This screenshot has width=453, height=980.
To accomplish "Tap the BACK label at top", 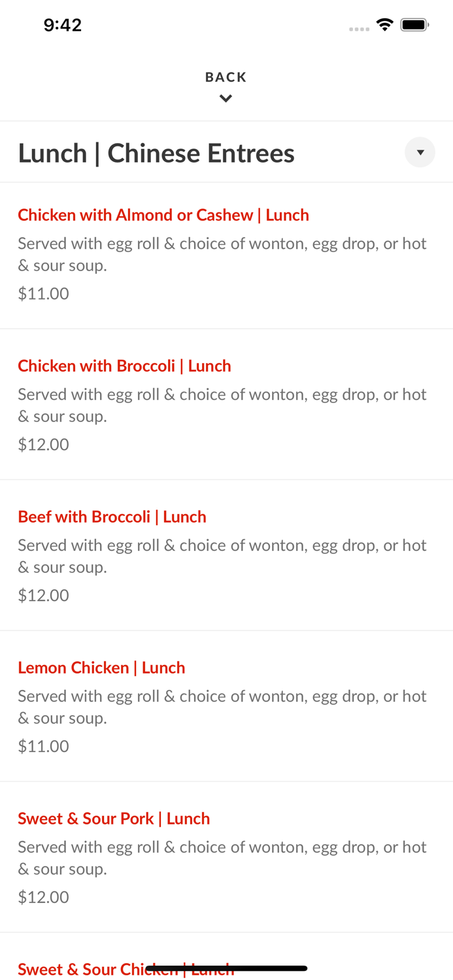I will tap(226, 77).
